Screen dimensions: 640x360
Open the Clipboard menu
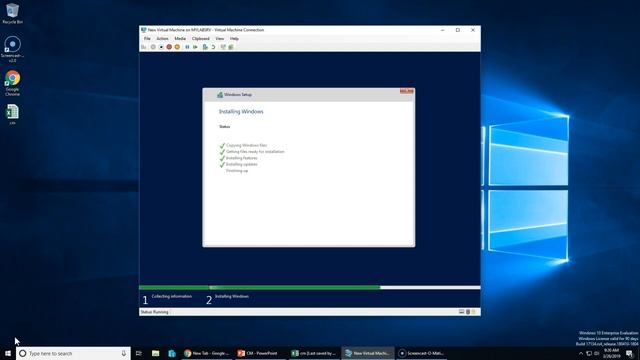pos(200,38)
